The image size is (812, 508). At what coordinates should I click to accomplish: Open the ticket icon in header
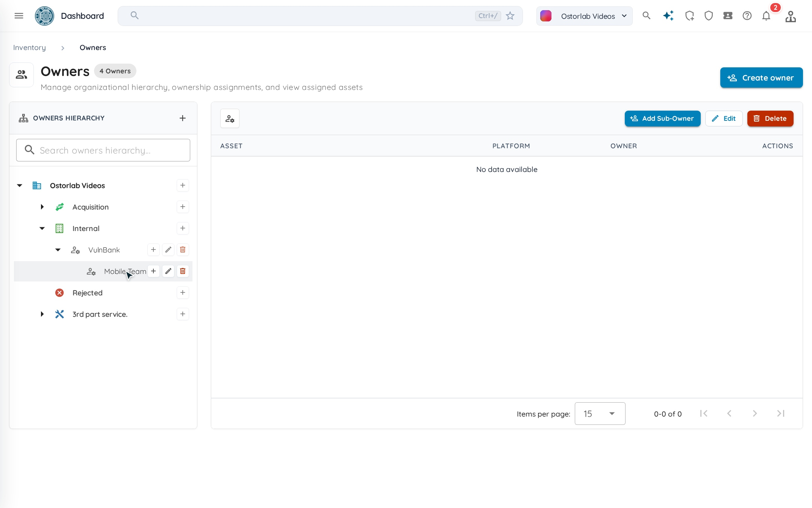[x=728, y=16]
